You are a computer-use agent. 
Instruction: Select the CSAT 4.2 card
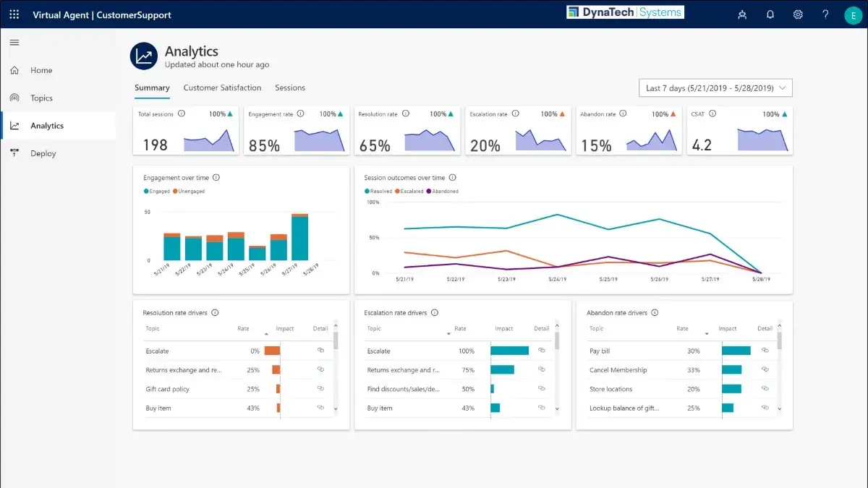[x=739, y=130]
